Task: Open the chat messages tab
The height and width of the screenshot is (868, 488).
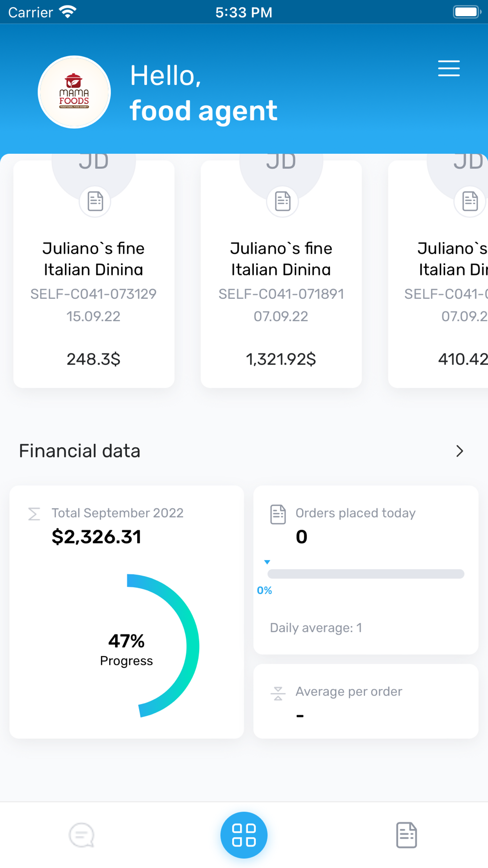Action: pyautogui.click(x=81, y=835)
